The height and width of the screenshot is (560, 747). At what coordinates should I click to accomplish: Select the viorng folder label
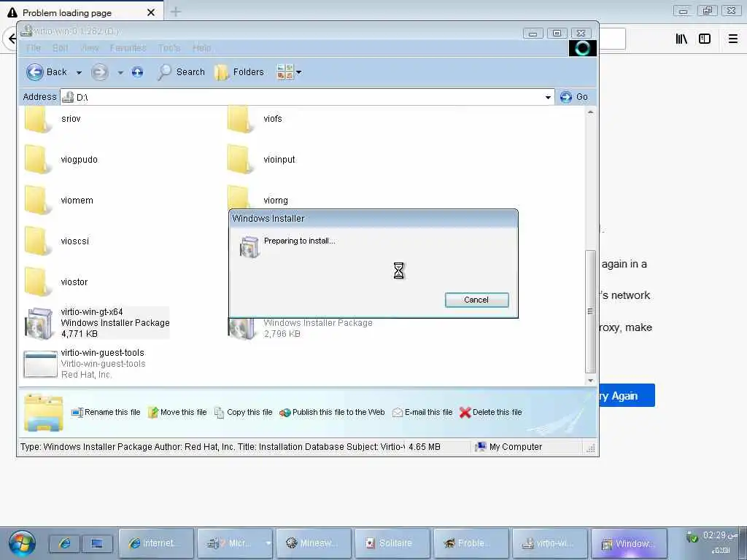pos(275,201)
